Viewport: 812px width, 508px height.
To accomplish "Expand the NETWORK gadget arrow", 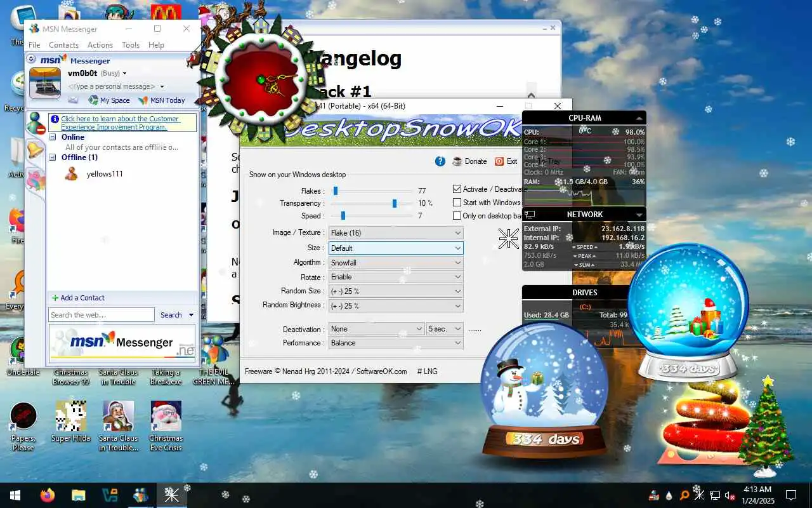I will click(x=639, y=215).
